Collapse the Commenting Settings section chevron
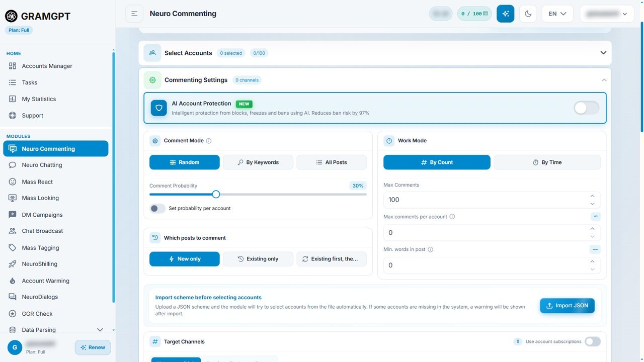Screen dimensions: 644x362 (x=604, y=80)
